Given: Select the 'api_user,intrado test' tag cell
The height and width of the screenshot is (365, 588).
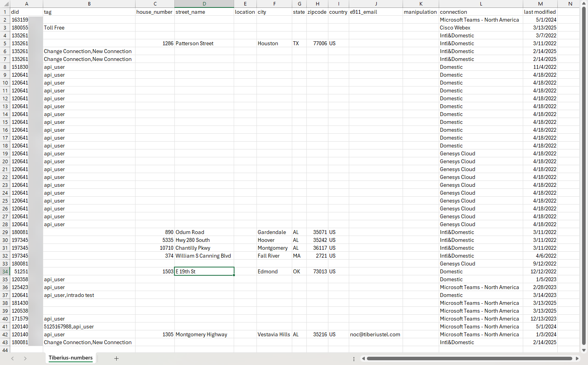Looking at the screenshot, I should click(89, 295).
